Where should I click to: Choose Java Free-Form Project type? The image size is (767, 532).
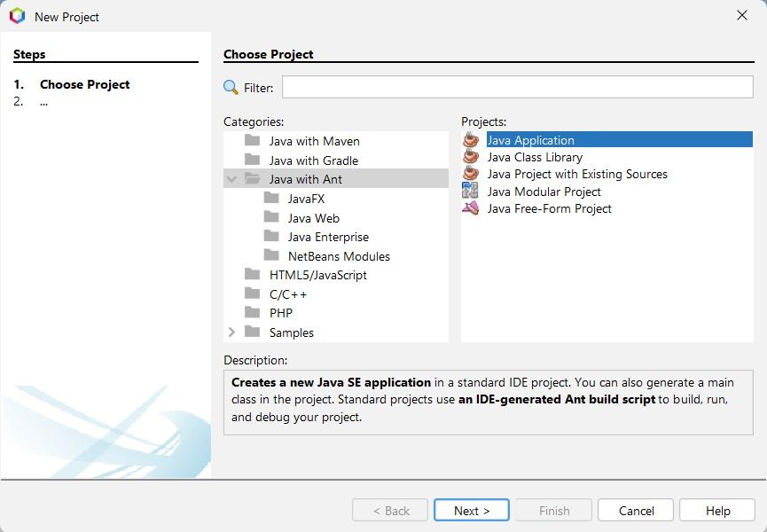550,208
